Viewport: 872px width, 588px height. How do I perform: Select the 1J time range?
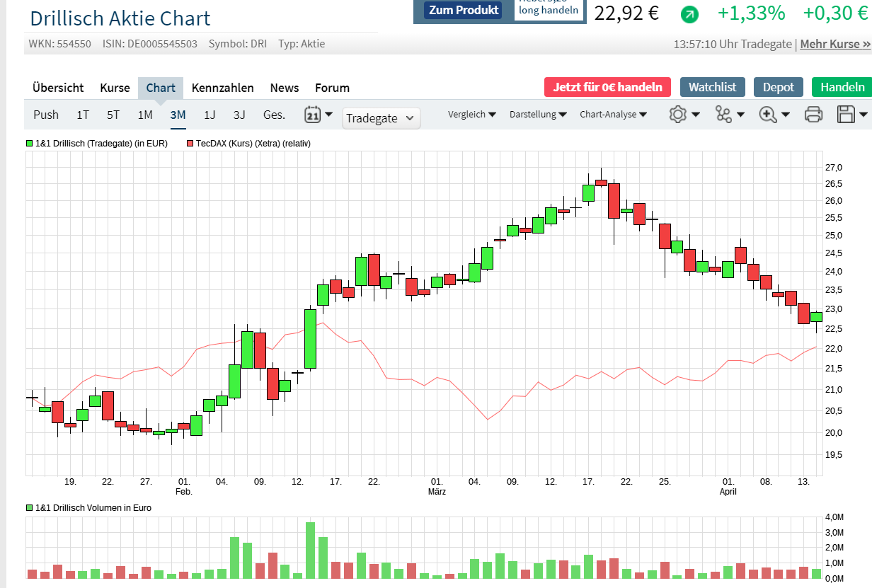click(210, 115)
